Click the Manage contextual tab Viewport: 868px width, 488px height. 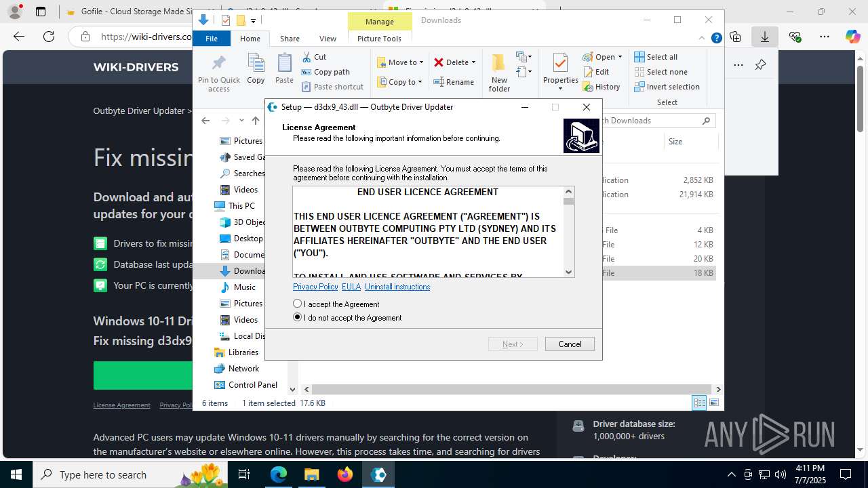click(379, 21)
